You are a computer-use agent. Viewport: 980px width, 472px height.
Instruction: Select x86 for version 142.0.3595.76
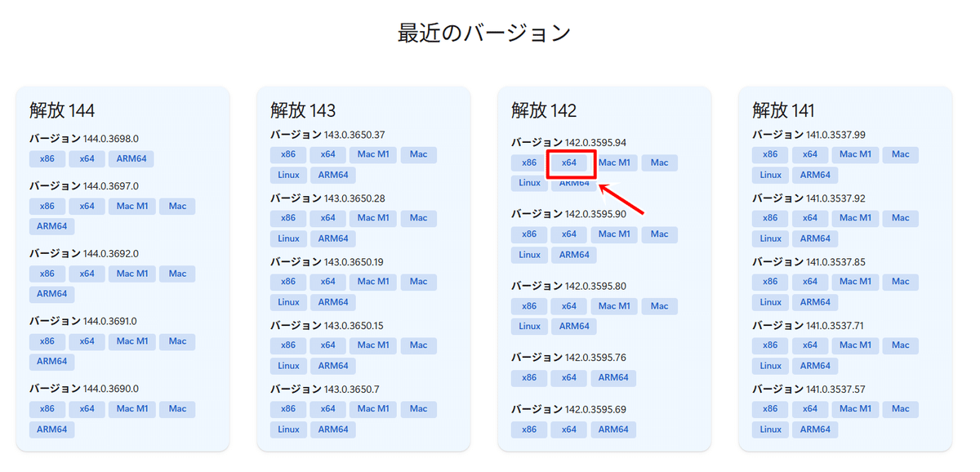coord(528,378)
